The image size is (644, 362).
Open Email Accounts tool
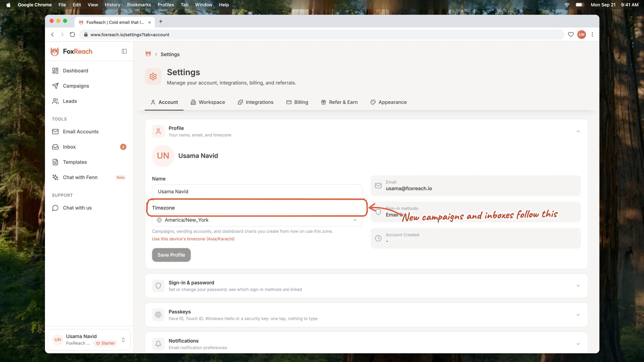89,132
